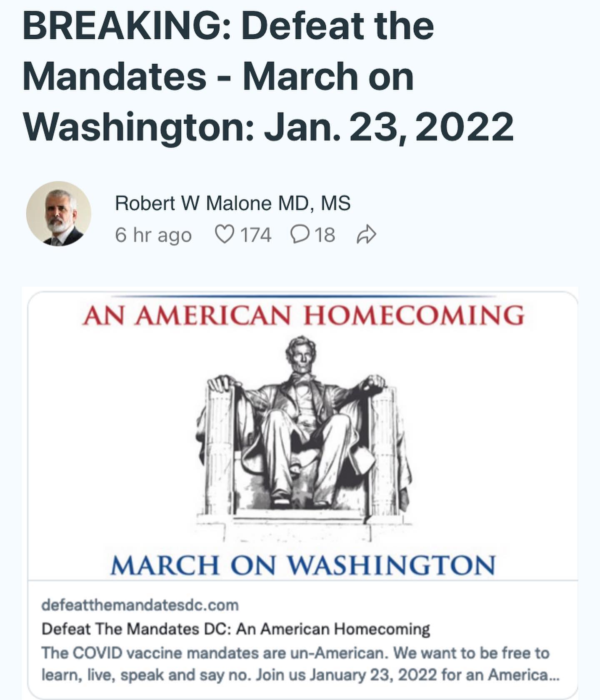Screen dimensions: 600x700
Task: Open author name Robert W Malone MD, MS
Action: coord(232,203)
